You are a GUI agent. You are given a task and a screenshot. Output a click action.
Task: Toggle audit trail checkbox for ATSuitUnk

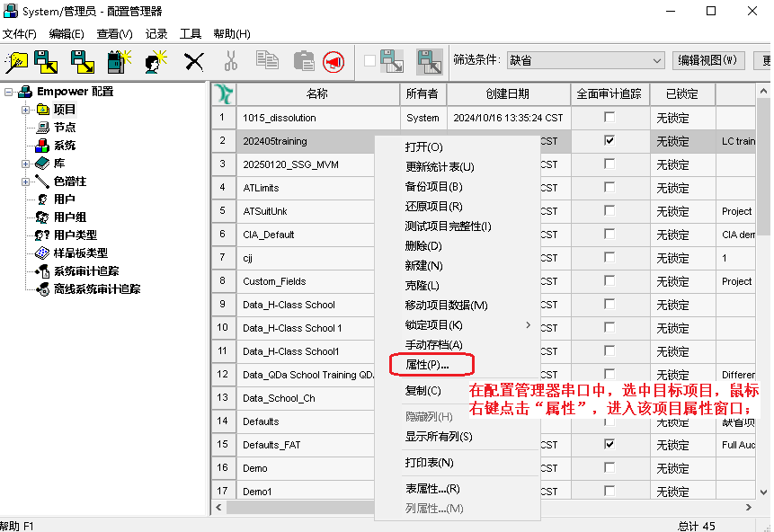tap(609, 210)
